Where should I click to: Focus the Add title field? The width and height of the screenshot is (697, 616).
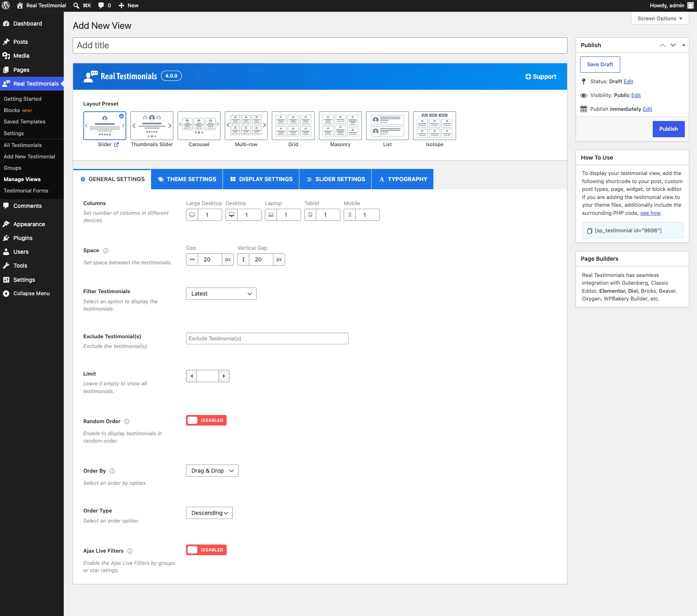(320, 45)
